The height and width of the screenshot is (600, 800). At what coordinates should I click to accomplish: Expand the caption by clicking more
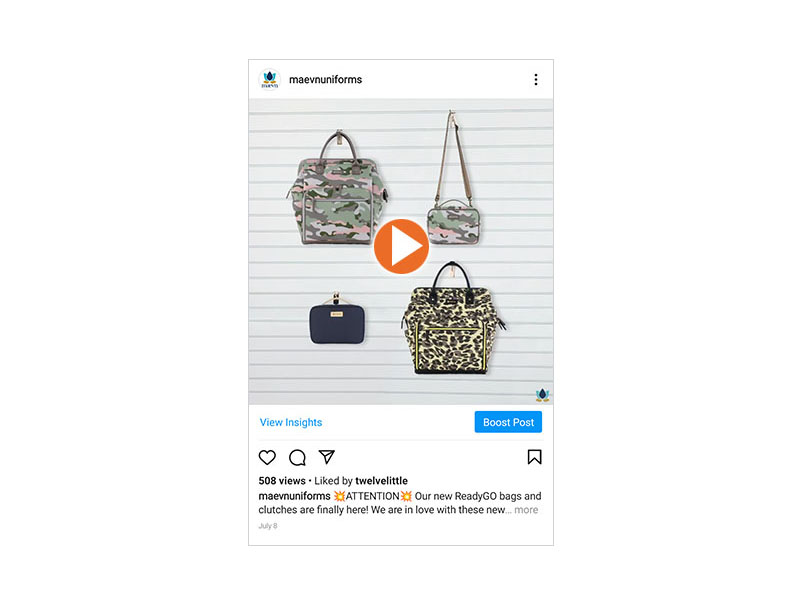(526, 510)
